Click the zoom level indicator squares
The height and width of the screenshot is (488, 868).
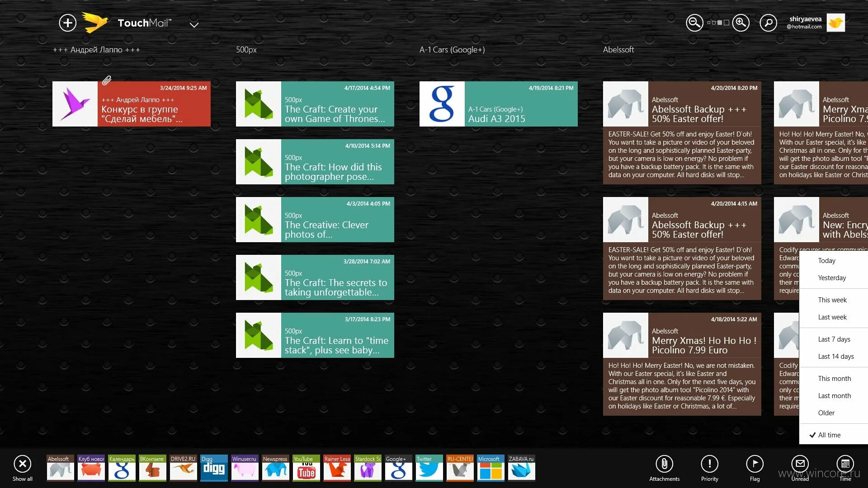(x=718, y=23)
